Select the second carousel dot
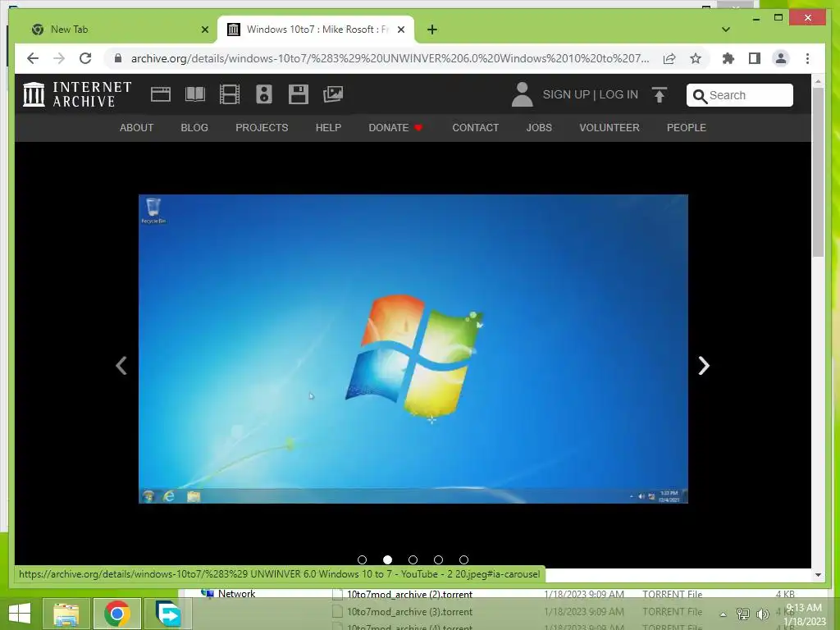Image resolution: width=840 pixels, height=630 pixels. 387,559
